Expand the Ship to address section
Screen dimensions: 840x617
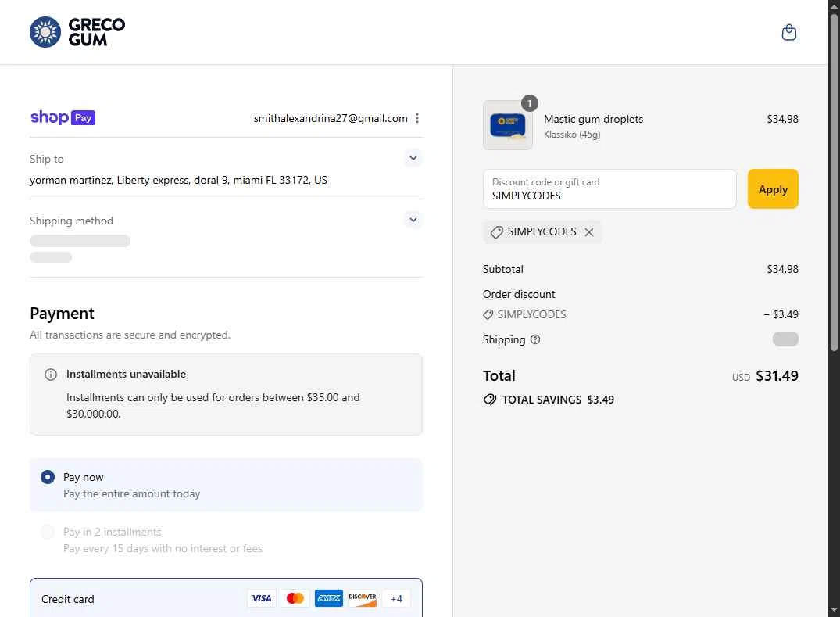[413, 158]
